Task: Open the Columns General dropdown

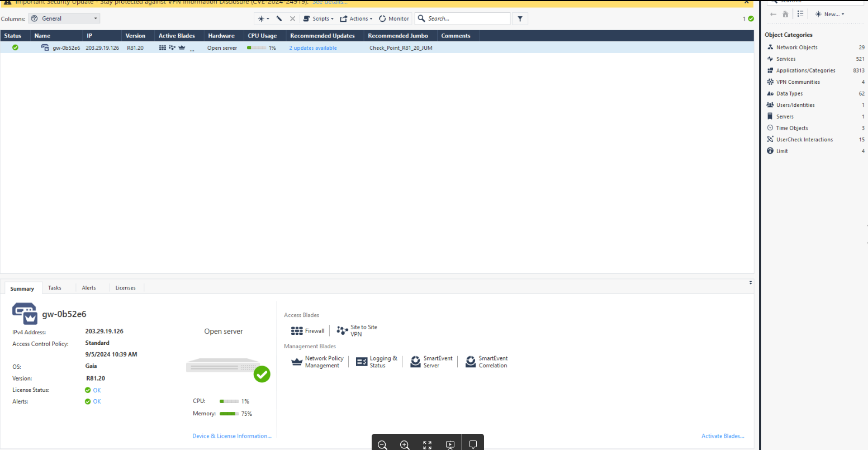Action: coord(64,18)
